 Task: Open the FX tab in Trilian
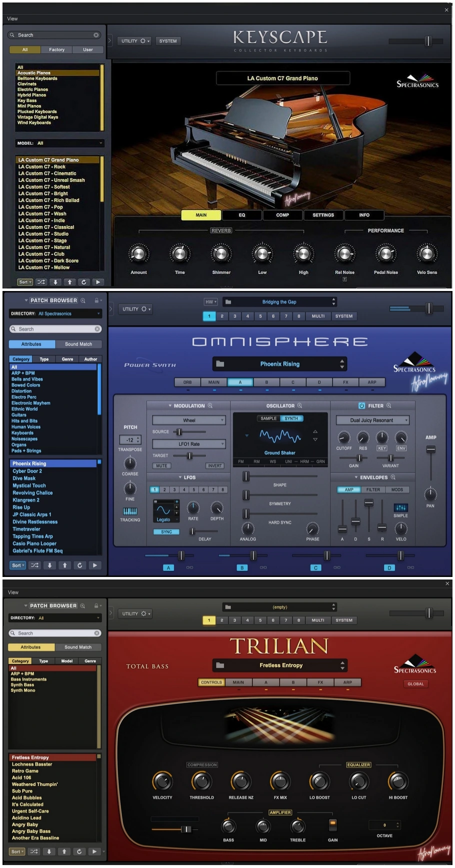[320, 682]
